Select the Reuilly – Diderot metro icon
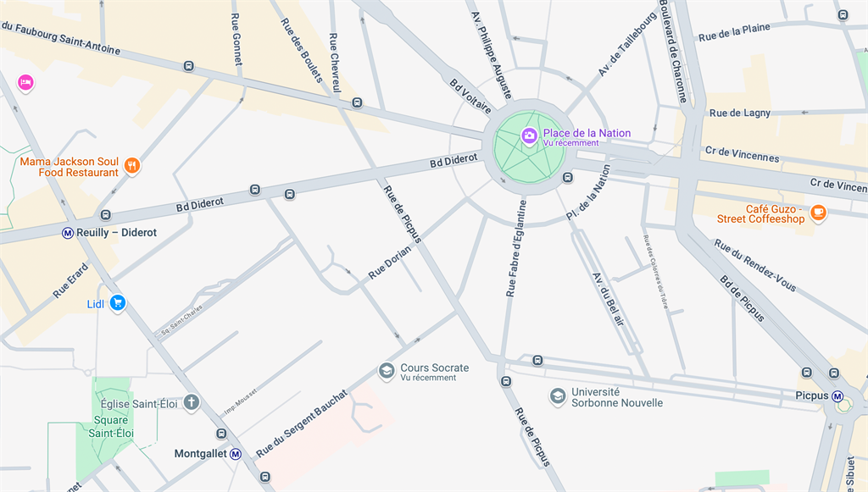Viewport: 868px width, 492px height. pyautogui.click(x=68, y=233)
